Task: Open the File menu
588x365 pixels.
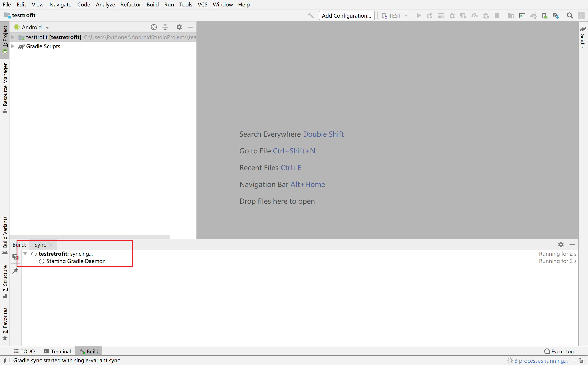Action: (x=6, y=5)
